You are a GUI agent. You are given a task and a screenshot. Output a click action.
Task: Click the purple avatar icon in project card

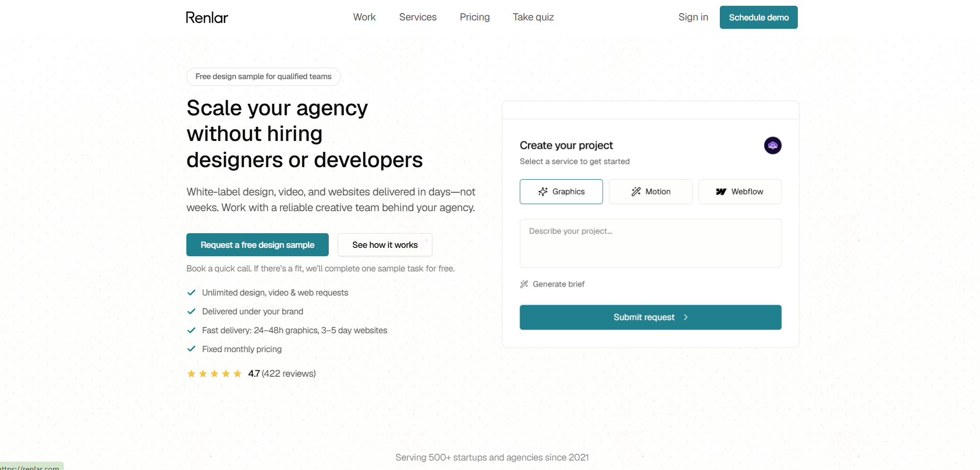pyautogui.click(x=773, y=145)
